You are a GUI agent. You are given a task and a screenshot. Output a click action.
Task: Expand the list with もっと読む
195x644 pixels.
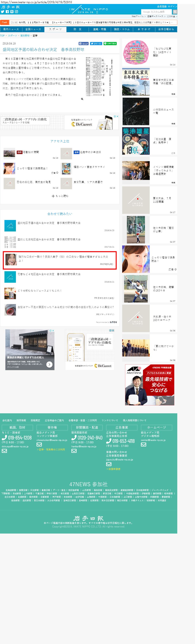pyautogui.click(x=60, y=196)
